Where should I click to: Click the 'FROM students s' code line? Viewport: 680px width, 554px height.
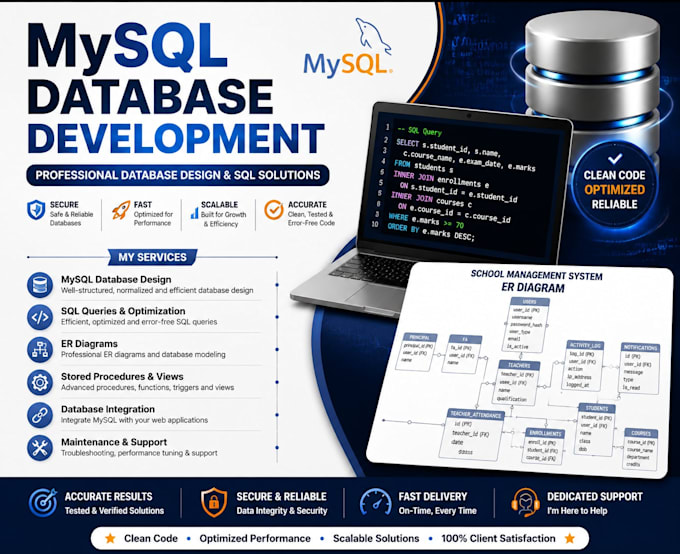[424, 166]
